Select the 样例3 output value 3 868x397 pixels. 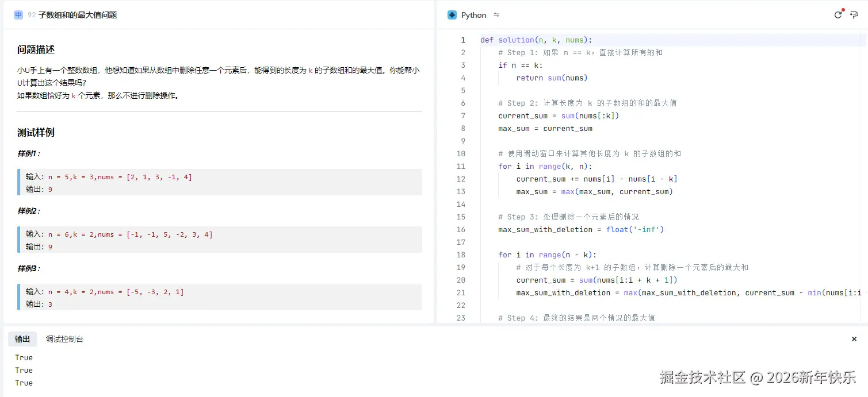(51, 304)
